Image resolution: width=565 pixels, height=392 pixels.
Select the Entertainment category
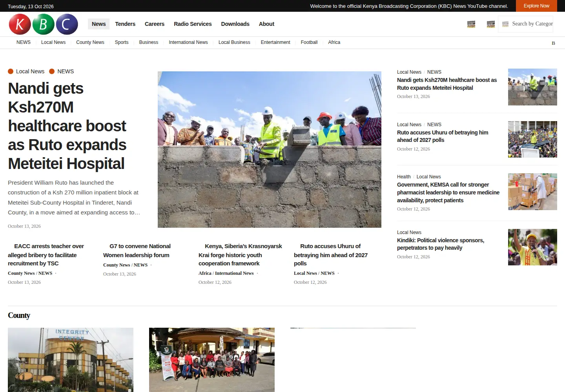(x=275, y=42)
